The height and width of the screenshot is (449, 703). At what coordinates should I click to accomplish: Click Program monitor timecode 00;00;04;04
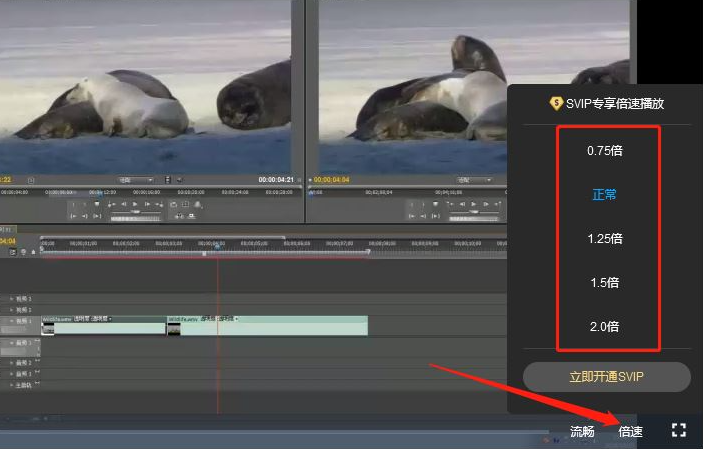(x=331, y=180)
